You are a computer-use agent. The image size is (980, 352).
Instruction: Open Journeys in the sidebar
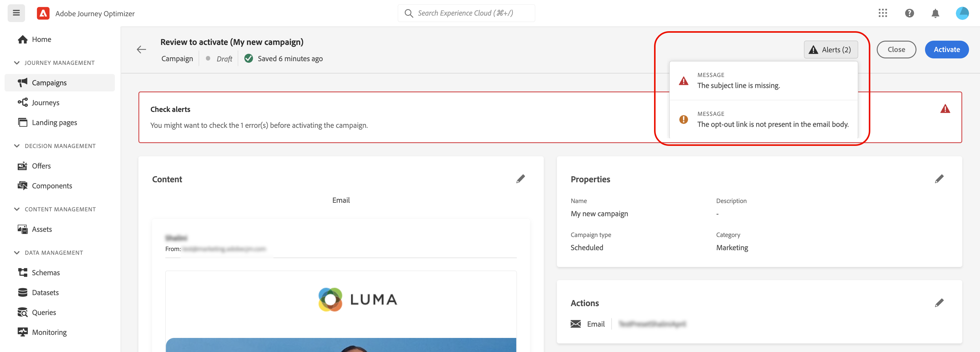45,102
